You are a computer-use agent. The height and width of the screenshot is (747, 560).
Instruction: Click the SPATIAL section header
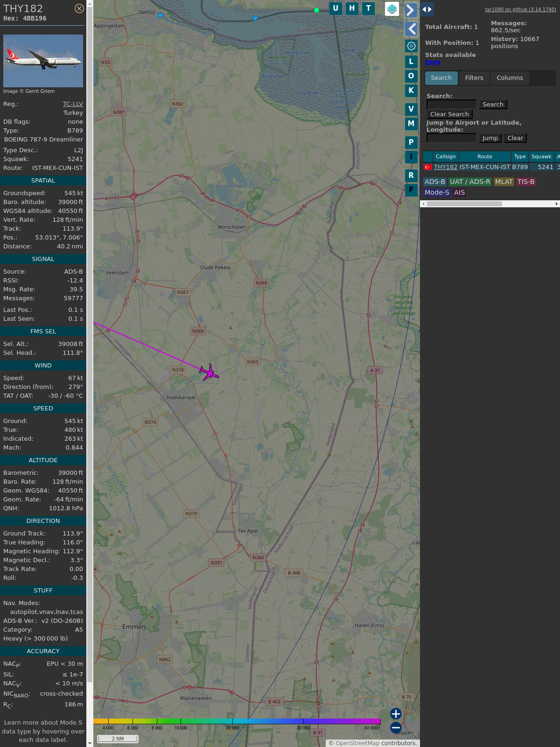click(43, 181)
